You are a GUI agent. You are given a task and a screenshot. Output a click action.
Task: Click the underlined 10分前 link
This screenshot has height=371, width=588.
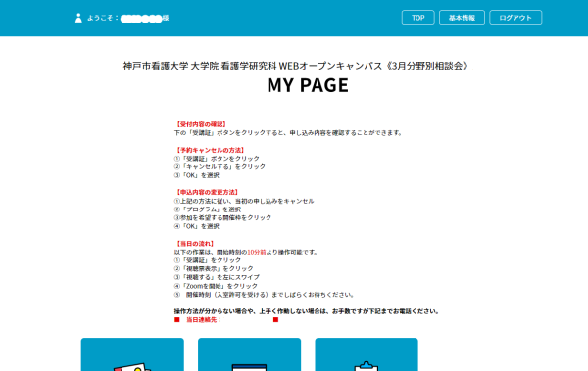coord(257,252)
